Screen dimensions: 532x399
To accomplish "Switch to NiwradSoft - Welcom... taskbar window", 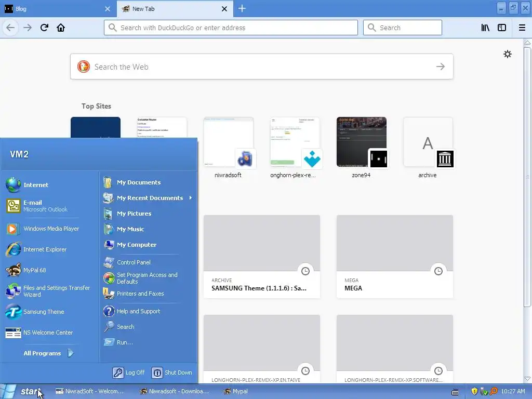I will pos(89,391).
